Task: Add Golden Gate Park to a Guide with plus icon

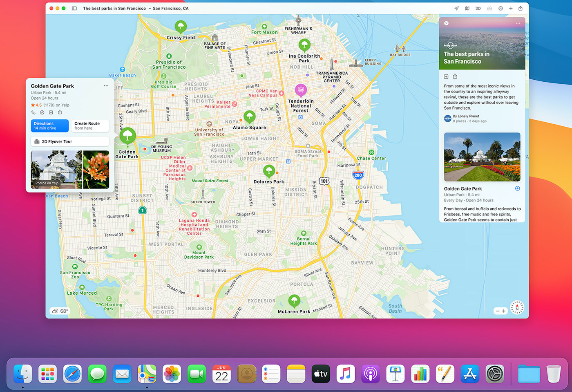Action: (x=51, y=112)
